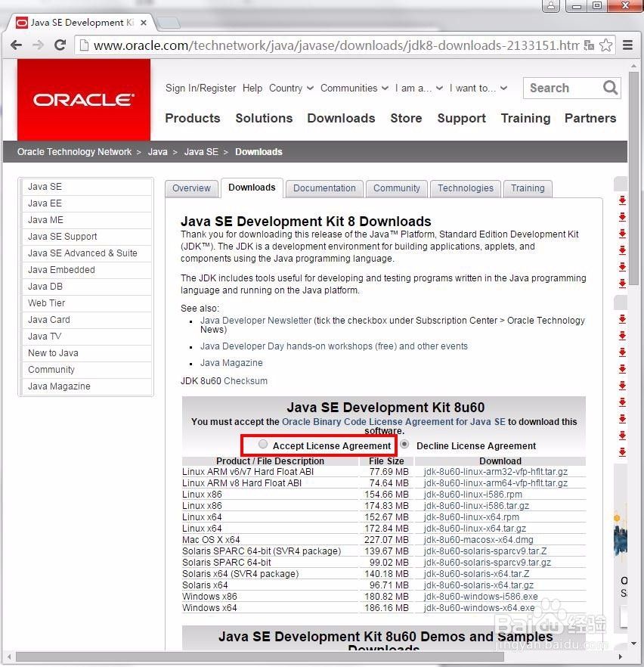
Task: Download jdk-8u60-linux-i586.rpm
Action: [472, 495]
